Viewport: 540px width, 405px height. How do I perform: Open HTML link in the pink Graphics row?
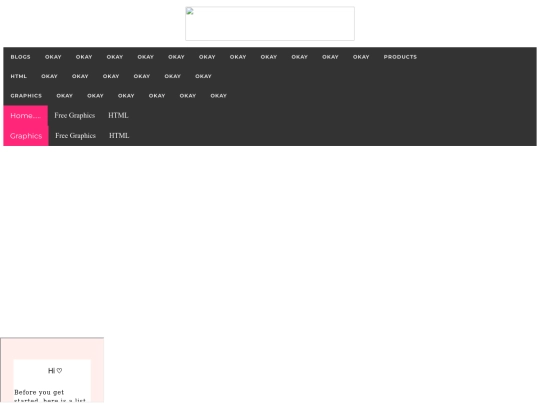(x=119, y=135)
